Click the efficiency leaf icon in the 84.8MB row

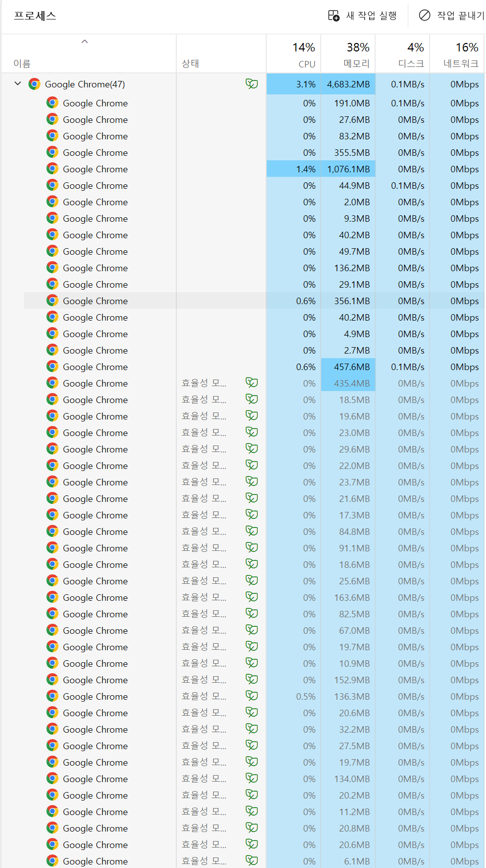252,531
